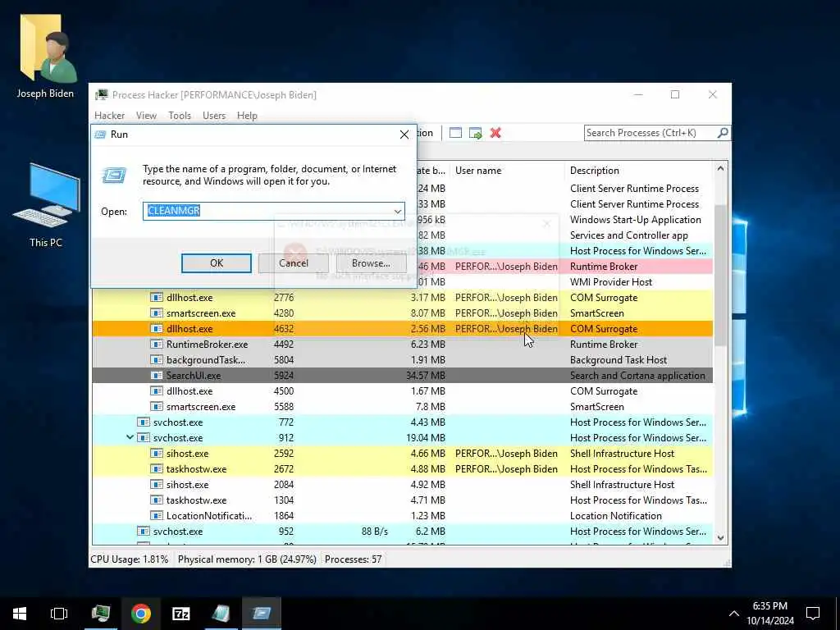This screenshot has height=630, width=840.
Task: Click Cancel in the Run dialog
Action: pyautogui.click(x=294, y=263)
